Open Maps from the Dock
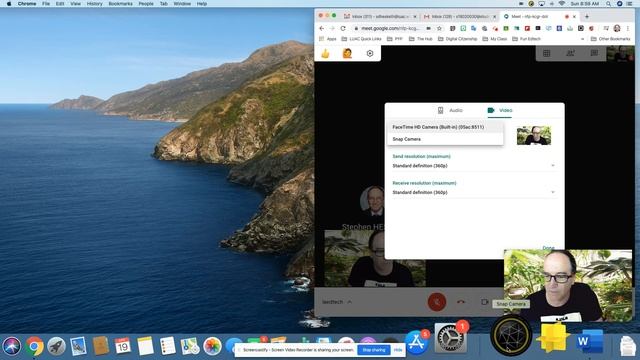Screen dimensions: 640x360 [x=190, y=346]
